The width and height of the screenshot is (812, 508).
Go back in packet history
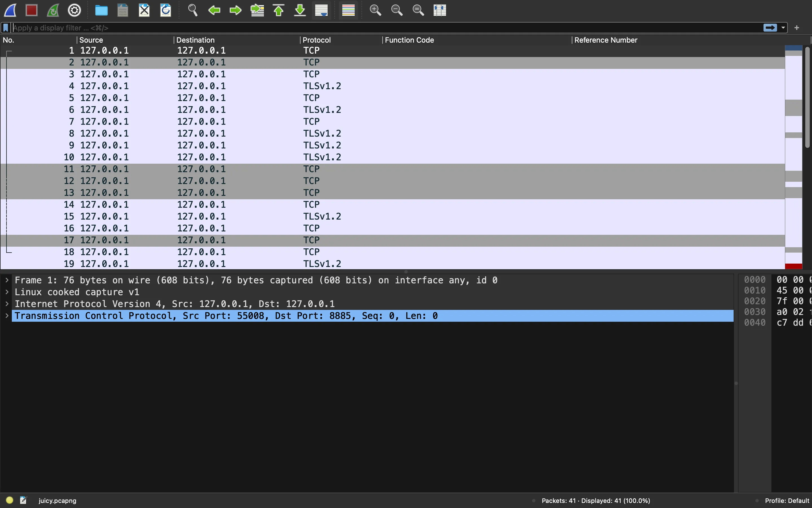[x=214, y=10]
